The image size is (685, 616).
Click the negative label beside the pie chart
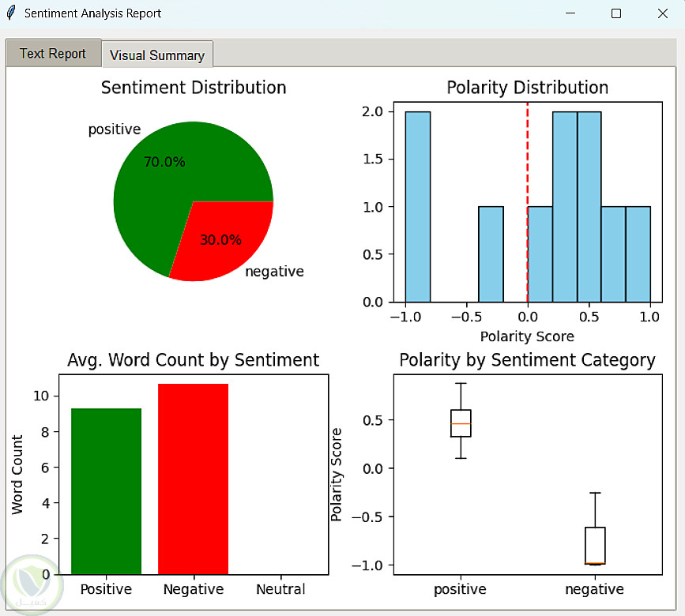274,272
